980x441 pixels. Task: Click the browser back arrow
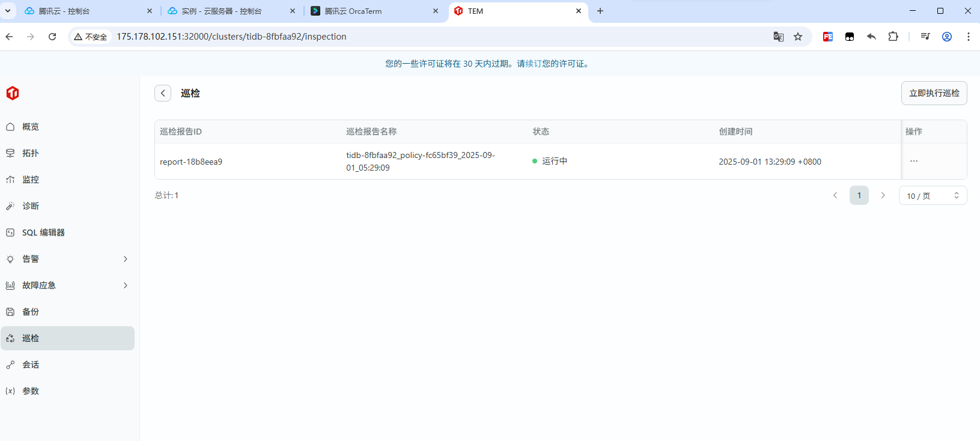(9, 37)
